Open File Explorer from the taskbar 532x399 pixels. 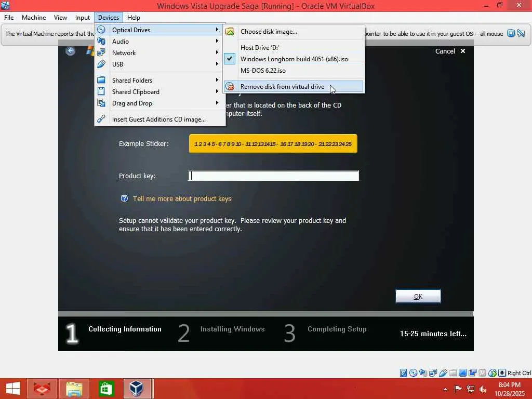tap(74, 389)
